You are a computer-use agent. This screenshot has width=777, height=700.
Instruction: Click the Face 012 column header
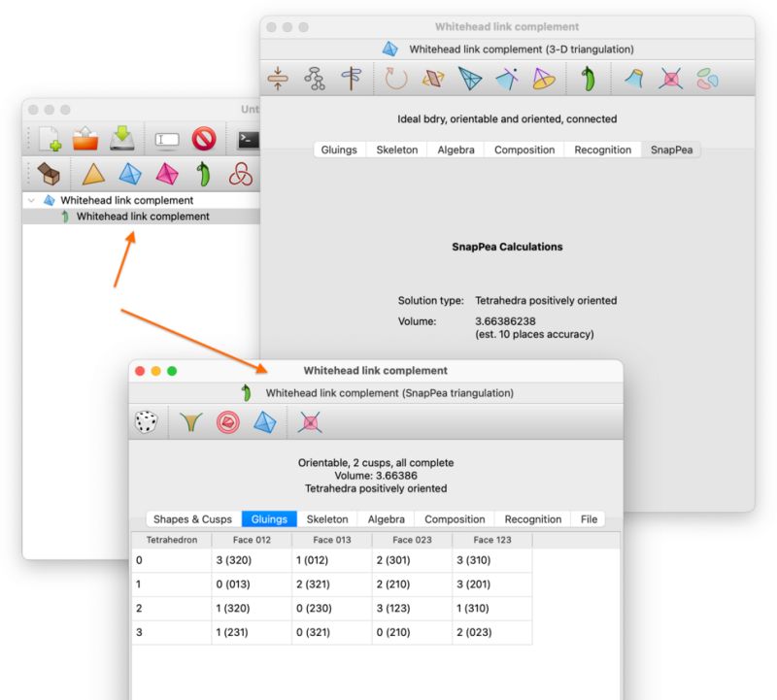click(252, 540)
